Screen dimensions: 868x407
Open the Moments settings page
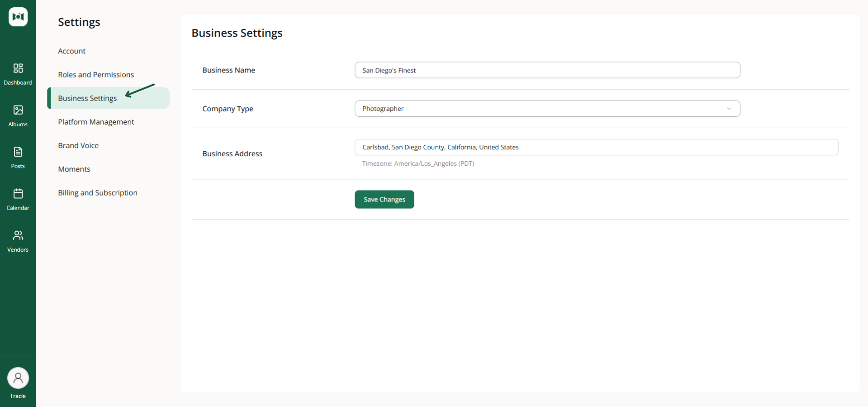point(74,169)
